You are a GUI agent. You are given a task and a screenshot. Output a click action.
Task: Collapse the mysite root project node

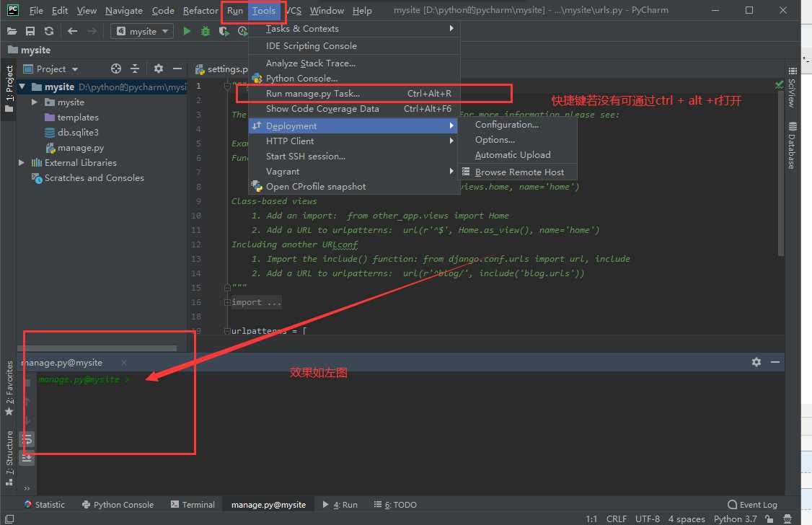(22, 87)
